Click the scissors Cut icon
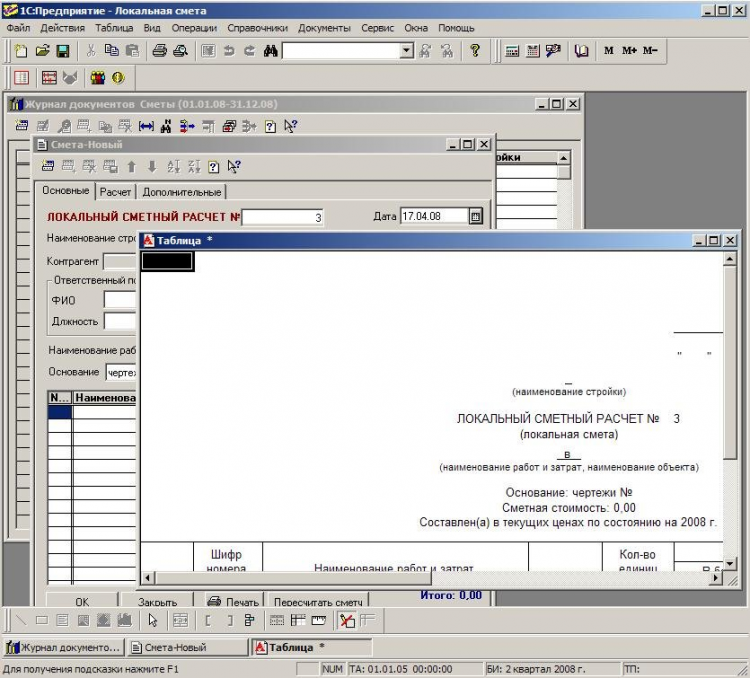Image resolution: width=750 pixels, height=678 pixels. [90, 51]
